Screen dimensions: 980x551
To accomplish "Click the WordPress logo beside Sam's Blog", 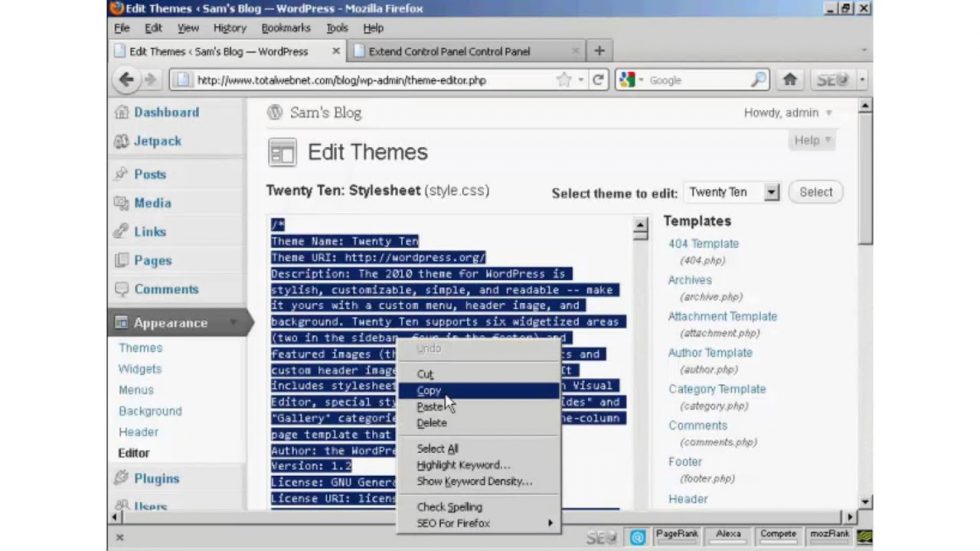I will click(274, 112).
